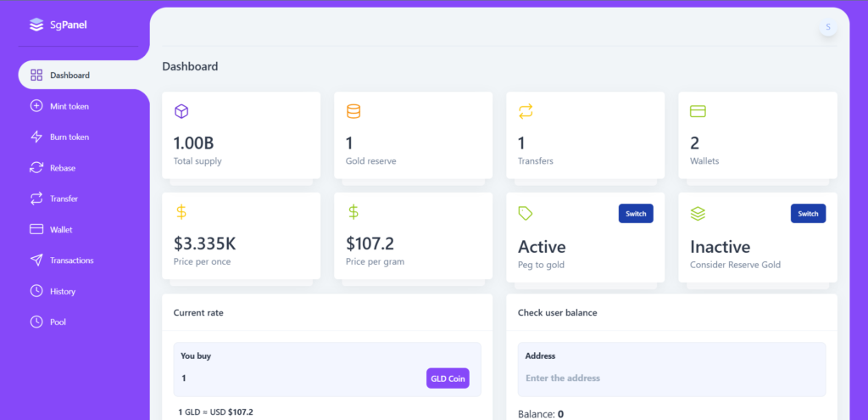This screenshot has width=868, height=420.
Task: Click the SgPanel stacked layers logo icon
Action: (36, 25)
